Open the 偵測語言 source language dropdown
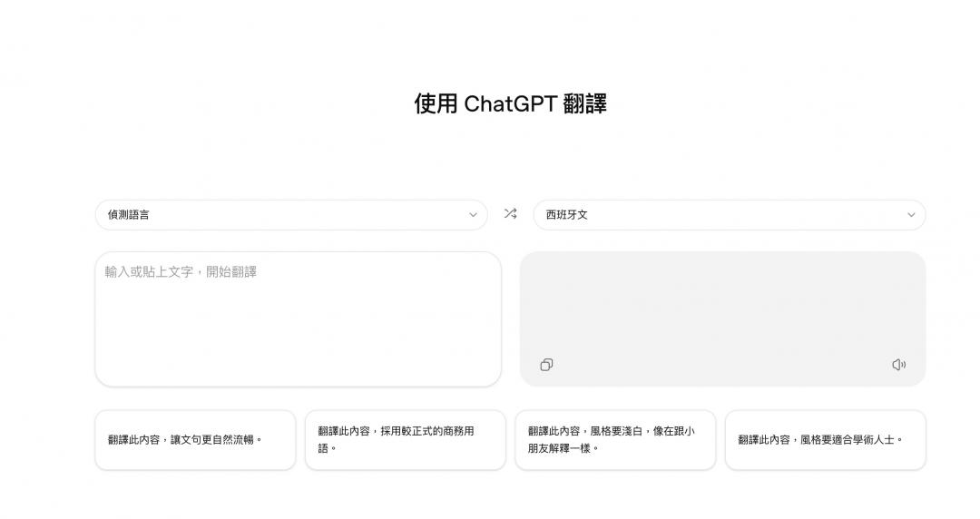980x519 pixels. click(290, 215)
